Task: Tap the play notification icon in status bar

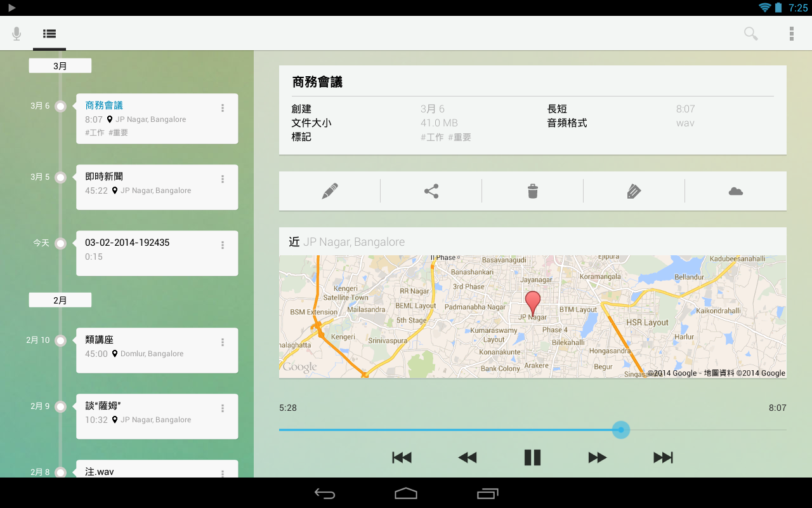Action: (x=11, y=8)
